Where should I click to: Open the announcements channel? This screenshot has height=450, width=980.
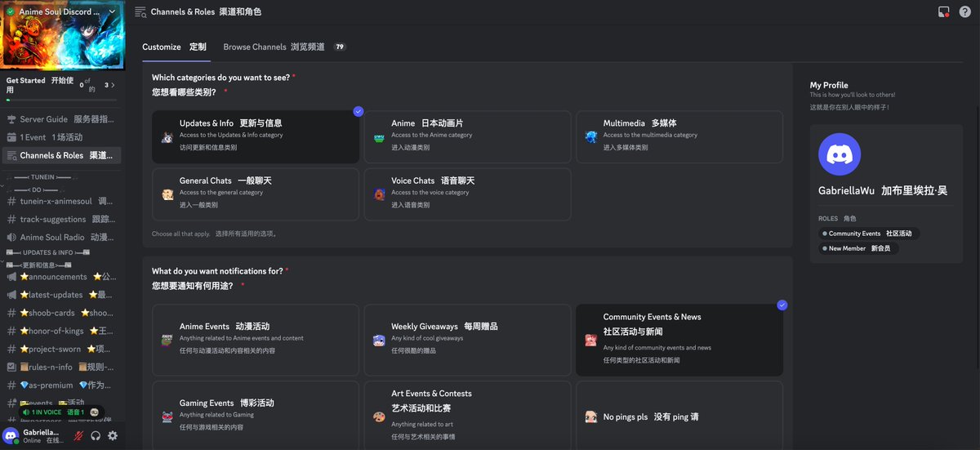[x=60, y=277]
